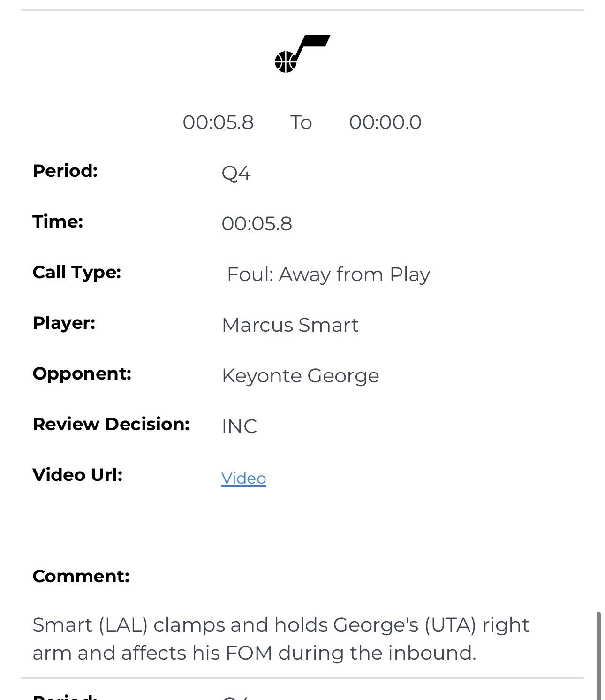Click the Video Url label
The height and width of the screenshot is (700, 605).
click(x=78, y=475)
